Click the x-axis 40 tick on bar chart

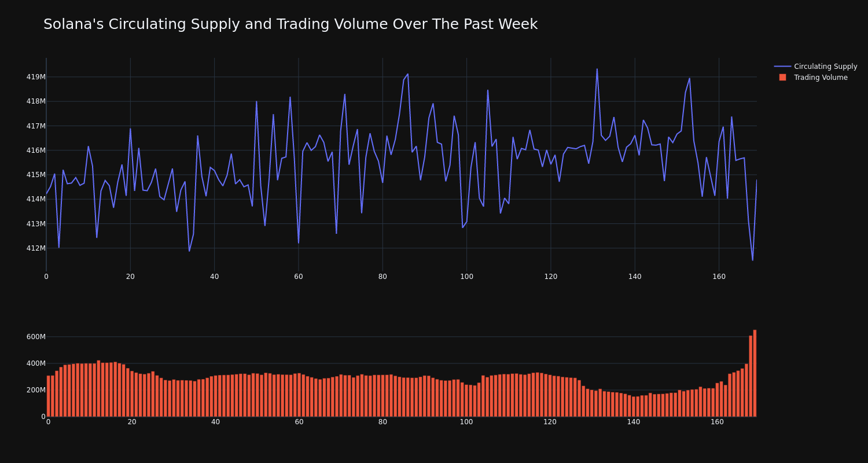215,422
